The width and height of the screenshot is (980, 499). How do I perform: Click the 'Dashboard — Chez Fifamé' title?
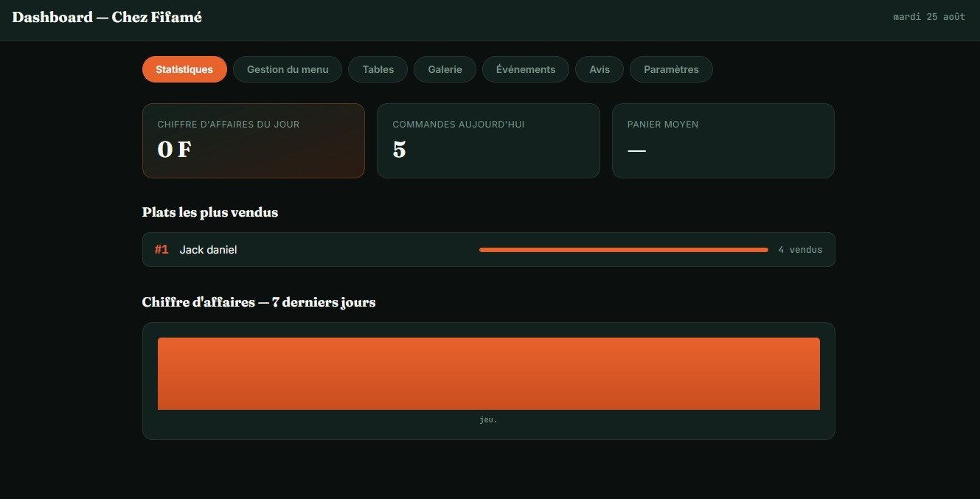click(x=107, y=17)
